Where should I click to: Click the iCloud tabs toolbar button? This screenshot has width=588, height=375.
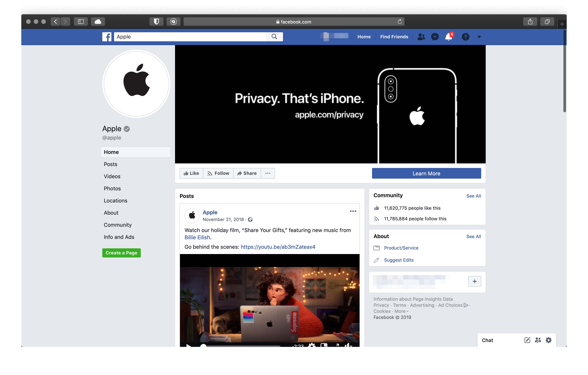pos(98,21)
